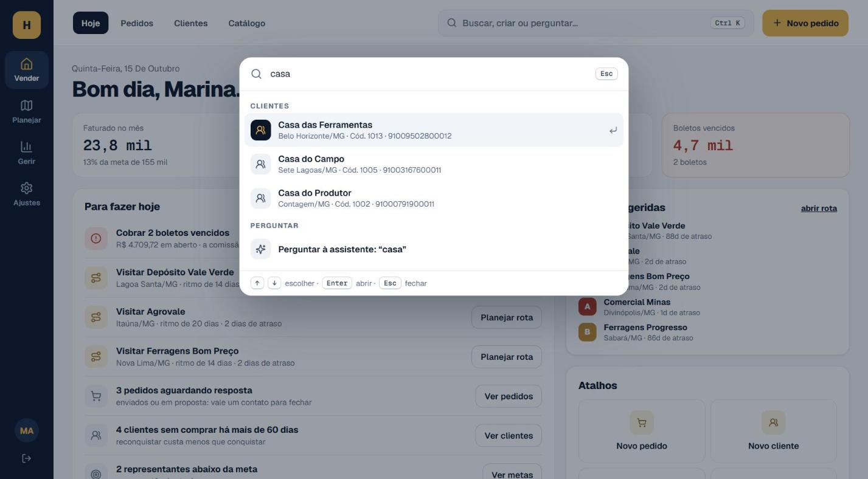This screenshot has width=868, height=479.
Task: Select Perguntar à assistente: "casa"
Action: 434,249
